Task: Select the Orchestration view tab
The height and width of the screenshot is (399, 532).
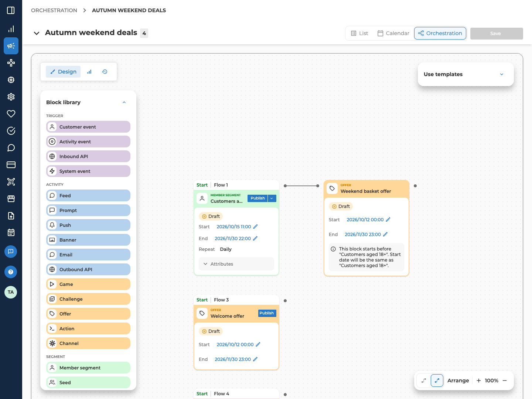Action: (440, 33)
